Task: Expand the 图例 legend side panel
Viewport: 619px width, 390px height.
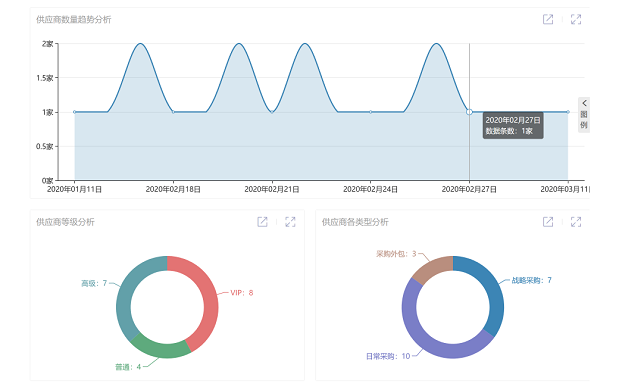Action: tap(584, 114)
